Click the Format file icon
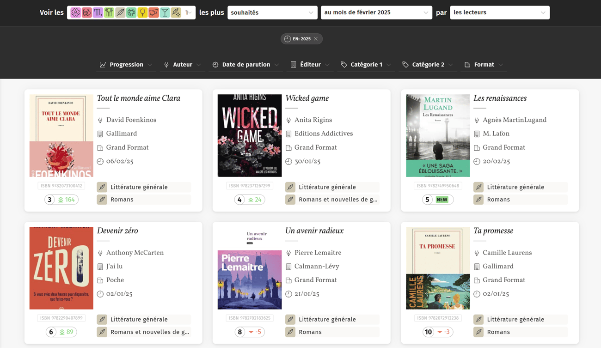This screenshot has height=364, width=601. (467, 65)
